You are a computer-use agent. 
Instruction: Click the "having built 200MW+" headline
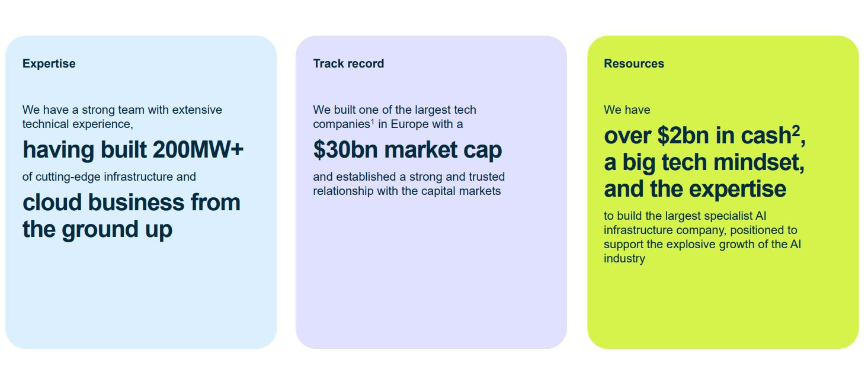pos(133,150)
